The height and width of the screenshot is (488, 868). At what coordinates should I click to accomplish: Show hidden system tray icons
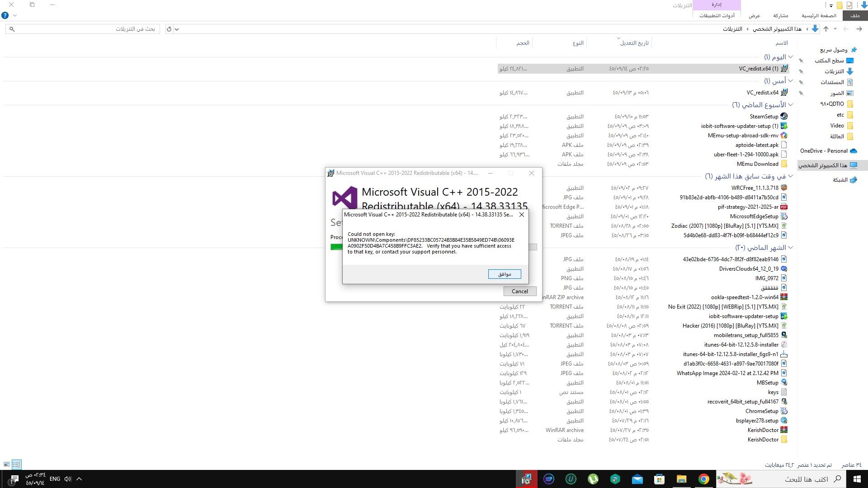pyautogui.click(x=79, y=479)
